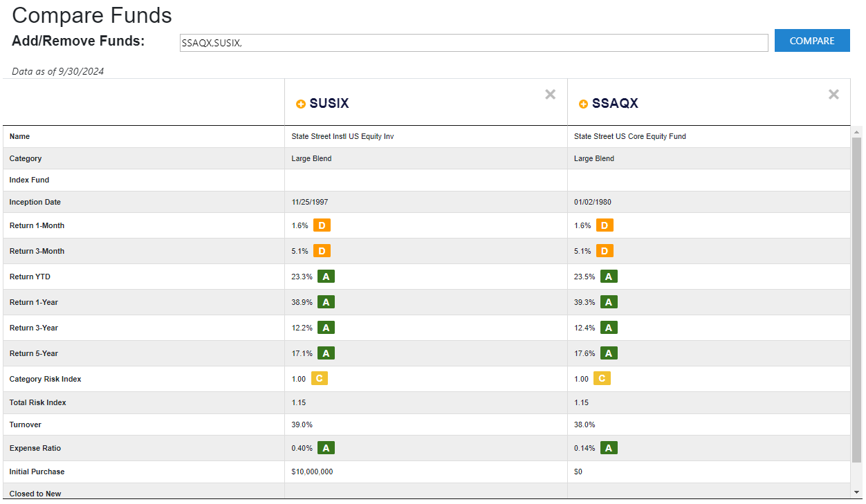Open the SUSIX fund header link
The height and width of the screenshot is (504, 866).
click(x=329, y=104)
